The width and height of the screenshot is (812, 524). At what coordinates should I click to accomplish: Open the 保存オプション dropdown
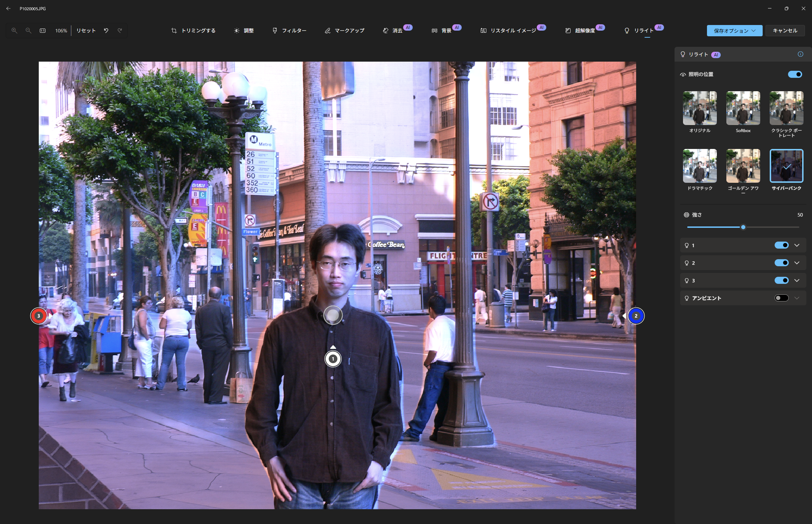(734, 31)
